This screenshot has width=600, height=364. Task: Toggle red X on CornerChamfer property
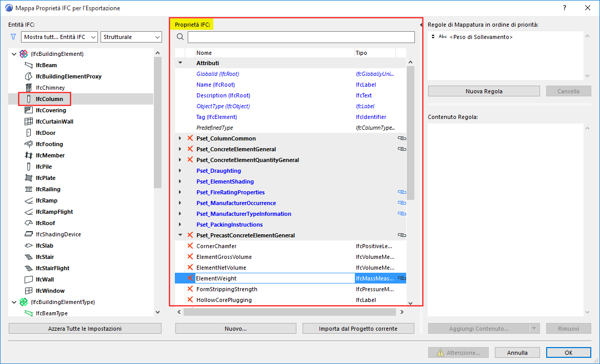(x=190, y=246)
